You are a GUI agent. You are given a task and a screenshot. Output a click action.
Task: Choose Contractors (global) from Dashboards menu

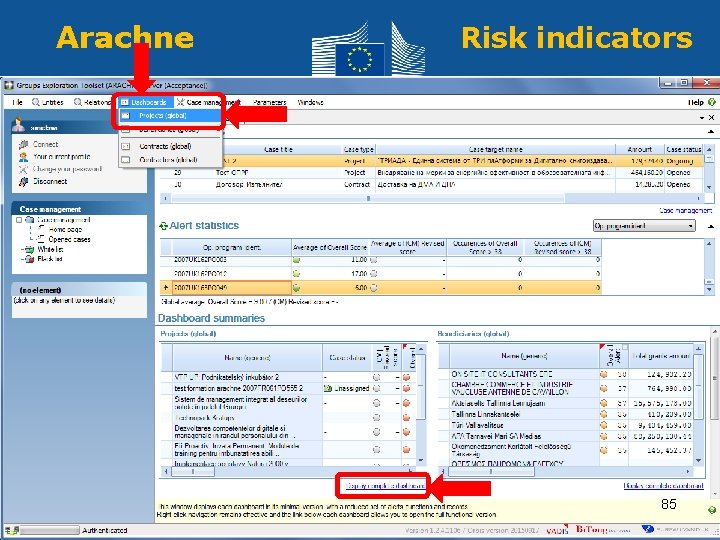(170, 160)
